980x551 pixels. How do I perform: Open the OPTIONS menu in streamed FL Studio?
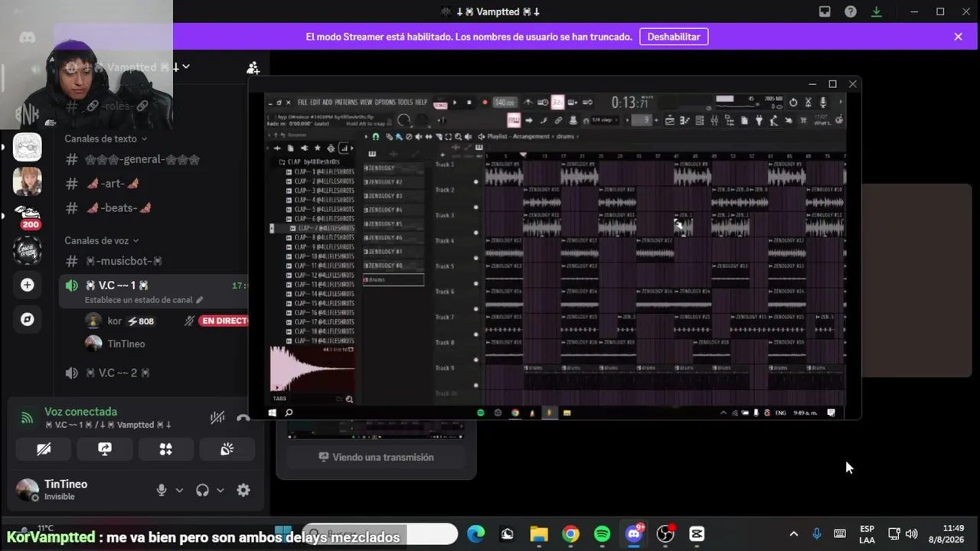[385, 103]
